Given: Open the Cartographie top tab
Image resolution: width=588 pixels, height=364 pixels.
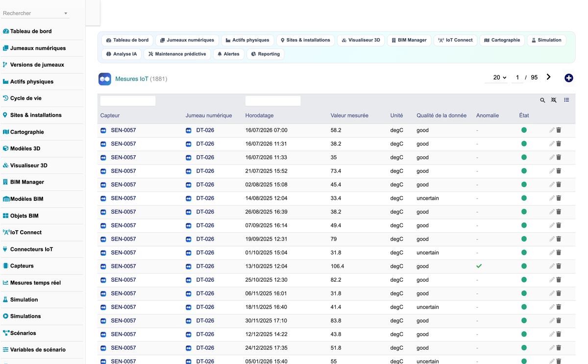Looking at the screenshot, I should [x=502, y=40].
